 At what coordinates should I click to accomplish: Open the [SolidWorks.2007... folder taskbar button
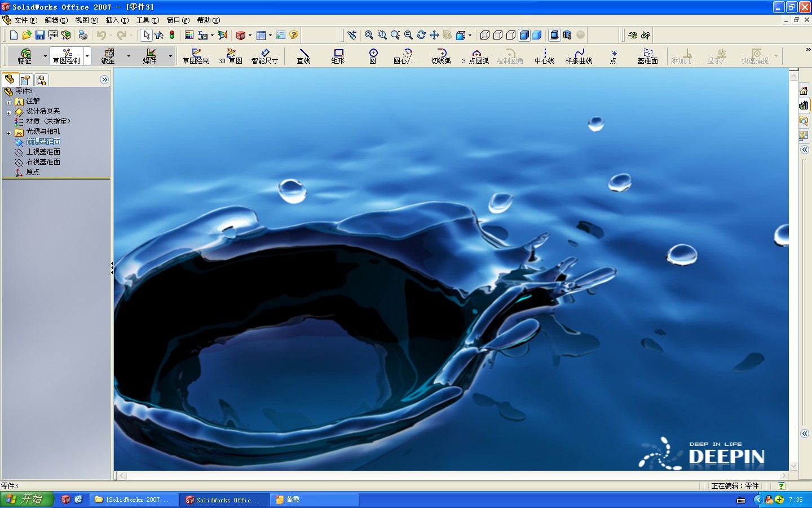(x=134, y=500)
